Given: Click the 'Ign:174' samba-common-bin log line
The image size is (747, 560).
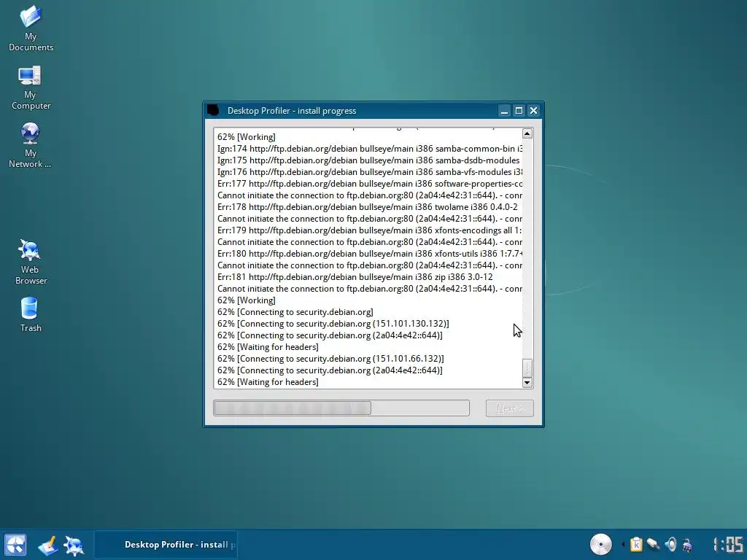Looking at the screenshot, I should click(370, 149).
